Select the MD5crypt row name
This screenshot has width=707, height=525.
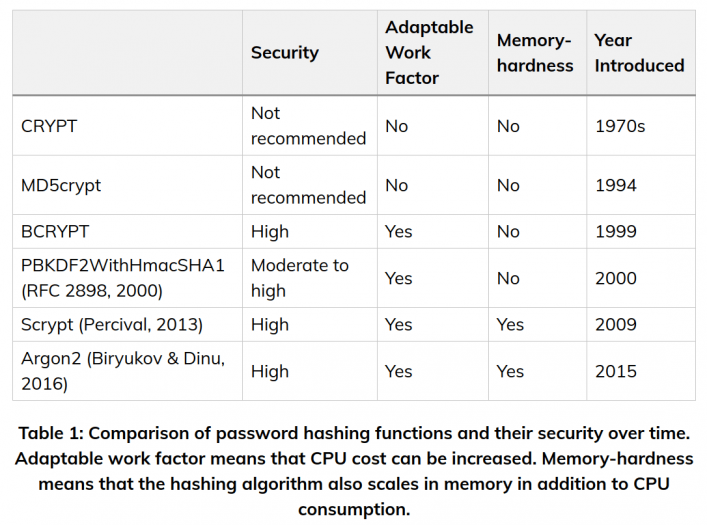[x=61, y=185]
